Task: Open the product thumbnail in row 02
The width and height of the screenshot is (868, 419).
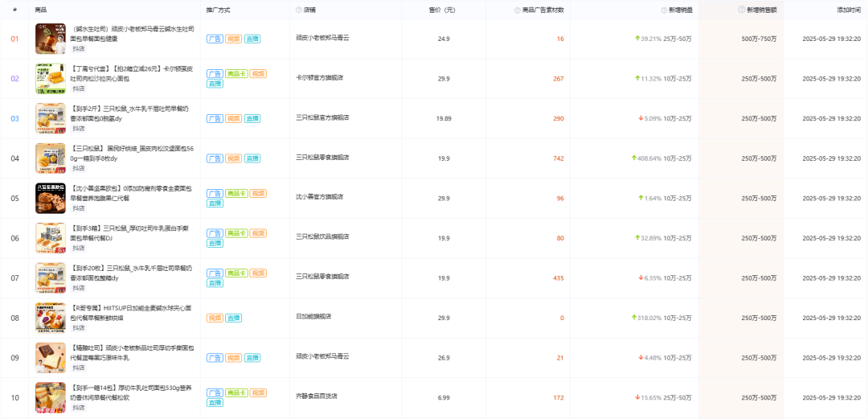Action: [x=51, y=79]
